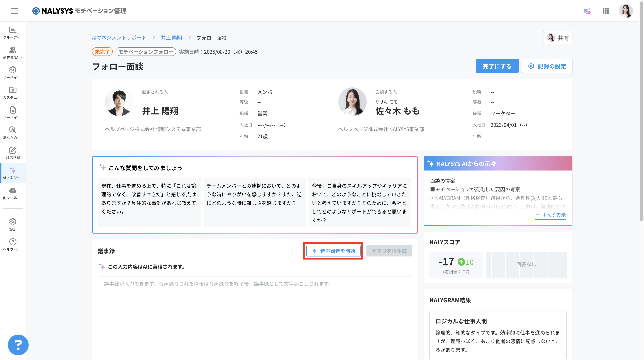Open the user profile avatar menu
The image size is (644, 360).
pyautogui.click(x=626, y=11)
